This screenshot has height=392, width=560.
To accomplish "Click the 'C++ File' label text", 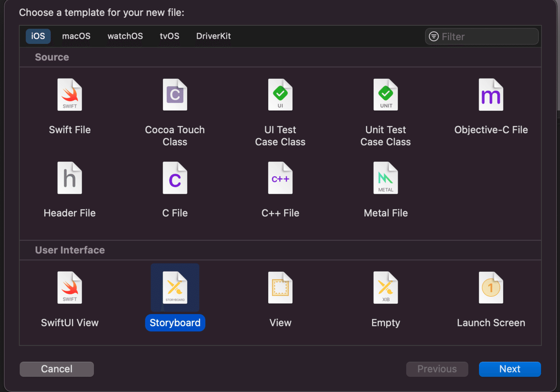I will point(280,213).
